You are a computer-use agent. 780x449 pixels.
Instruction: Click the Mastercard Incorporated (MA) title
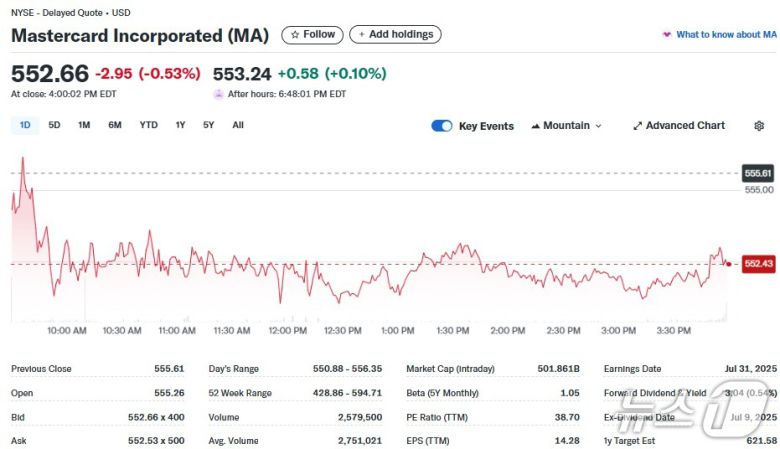pyautogui.click(x=140, y=36)
